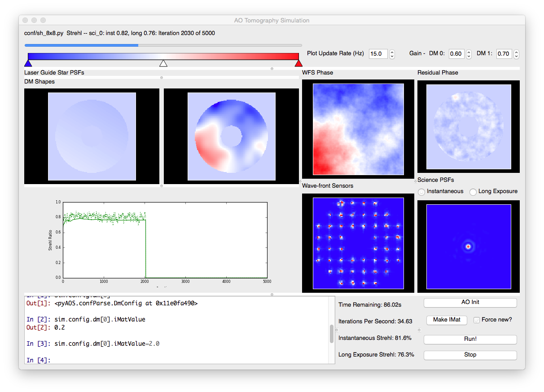Increase Plot Update Rate with up arrow
The image size is (544, 392).
coord(392,52)
